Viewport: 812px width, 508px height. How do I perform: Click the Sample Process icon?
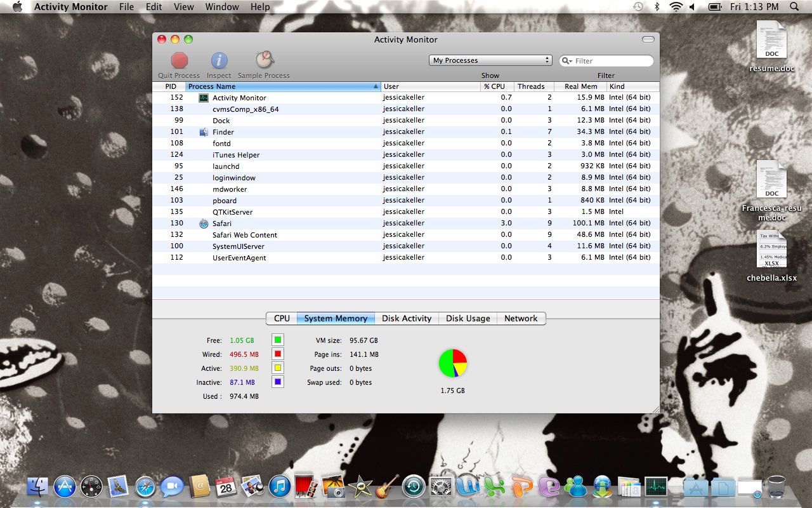[265, 60]
